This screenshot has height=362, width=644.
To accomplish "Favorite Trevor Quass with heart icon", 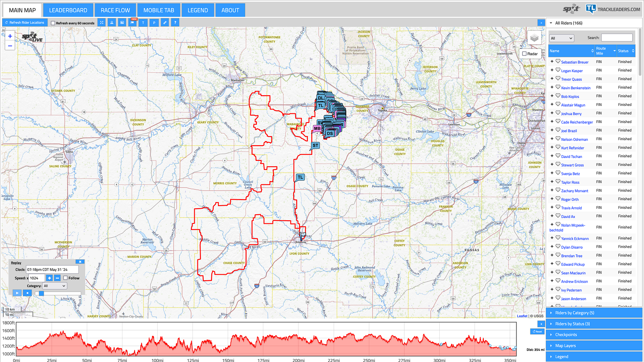I will point(558,79).
